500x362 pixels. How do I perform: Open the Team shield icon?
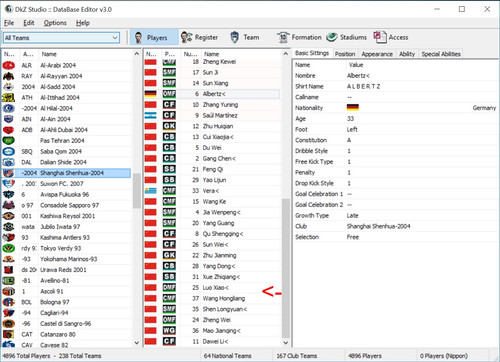235,37
